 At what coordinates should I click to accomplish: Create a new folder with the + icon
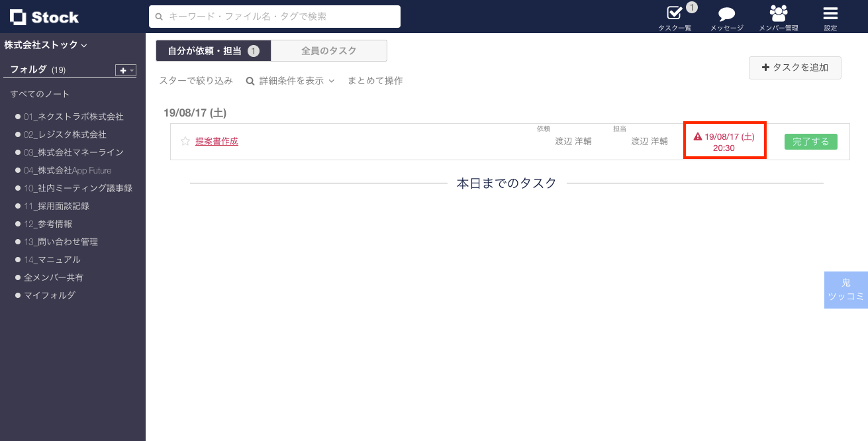(x=121, y=70)
